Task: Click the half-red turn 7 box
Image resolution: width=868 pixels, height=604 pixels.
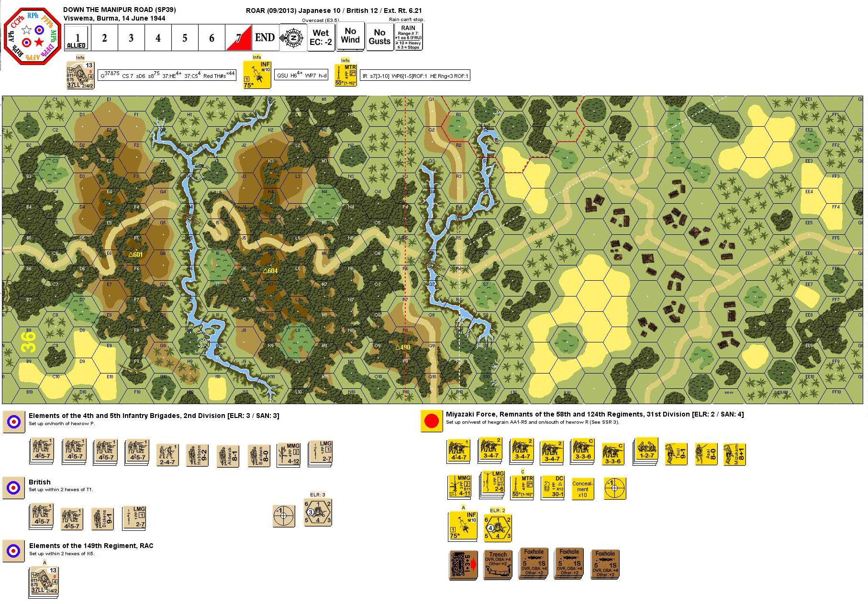Action: click(x=238, y=38)
